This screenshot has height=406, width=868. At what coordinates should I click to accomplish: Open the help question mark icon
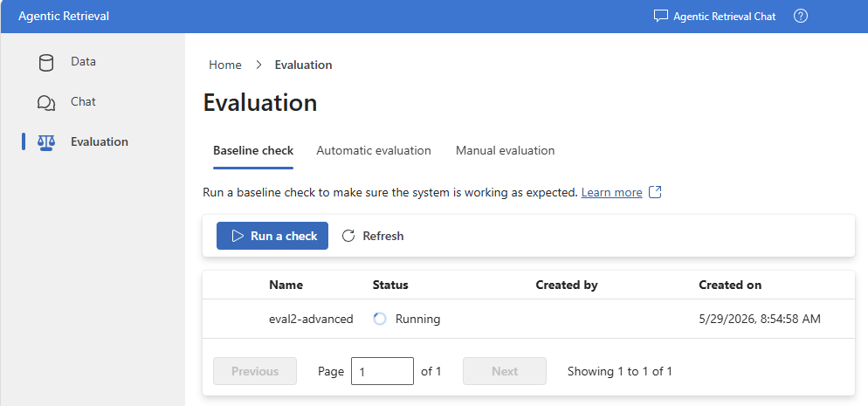[x=801, y=16]
